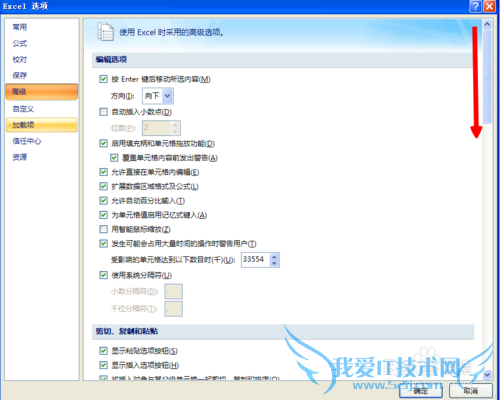
Task: Click the help question mark icon
Action: click(x=475, y=6)
